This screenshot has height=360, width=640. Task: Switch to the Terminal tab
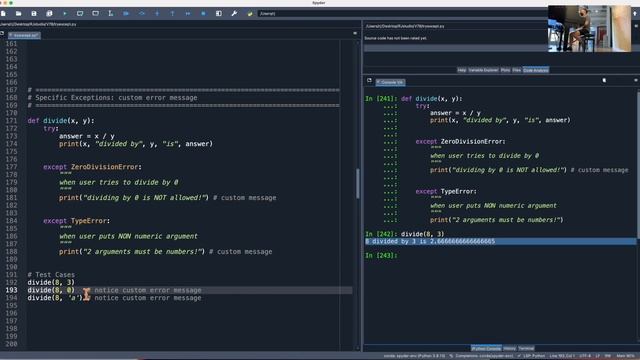pos(526,349)
